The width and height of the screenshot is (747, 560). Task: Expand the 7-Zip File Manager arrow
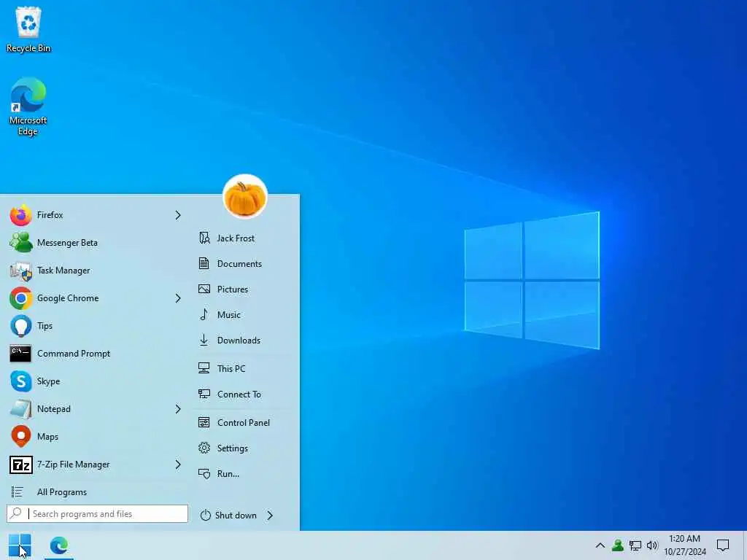pos(178,464)
